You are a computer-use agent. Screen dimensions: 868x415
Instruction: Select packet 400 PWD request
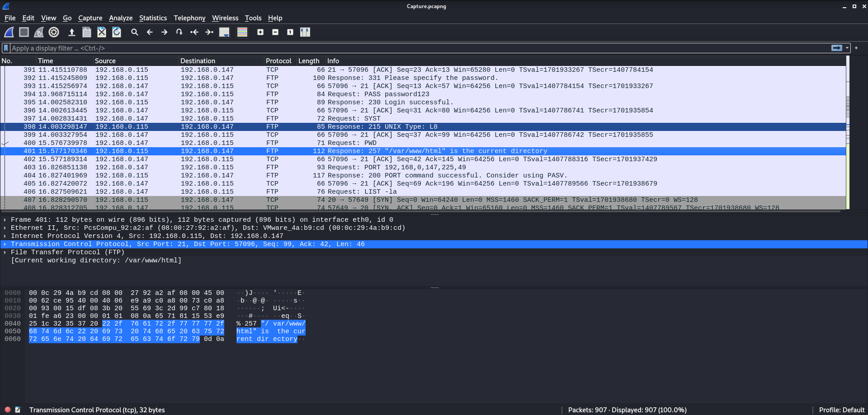tap(423, 143)
